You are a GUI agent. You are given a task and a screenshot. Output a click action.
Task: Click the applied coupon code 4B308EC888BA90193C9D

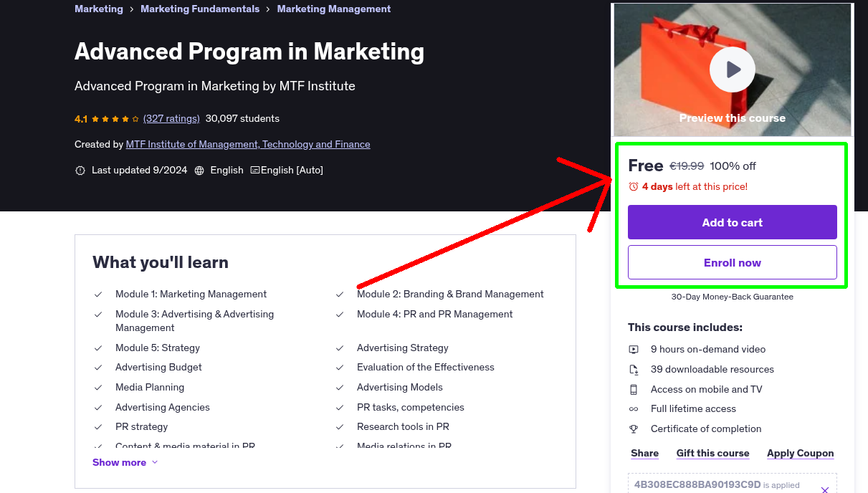click(697, 484)
